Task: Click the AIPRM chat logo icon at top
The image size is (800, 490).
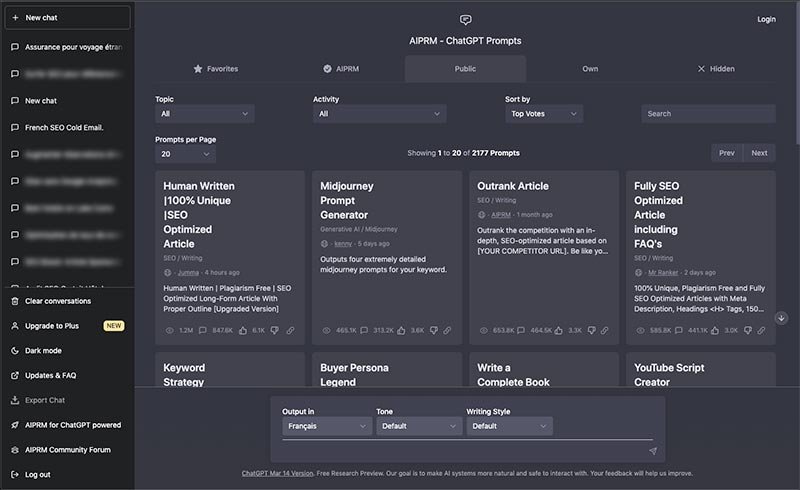Action: click(465, 20)
